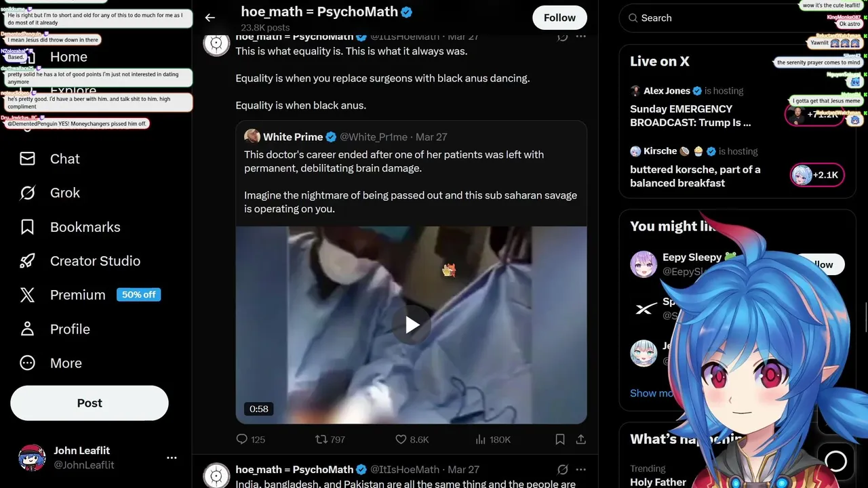Like the post with 8.6K likes
Screen dimensions: 868x488
click(412, 439)
